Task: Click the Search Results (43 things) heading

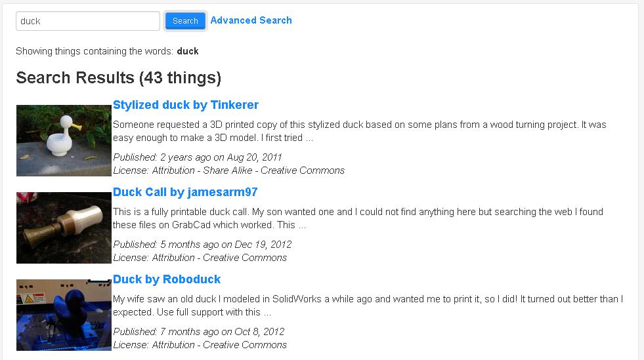Action: [x=118, y=78]
